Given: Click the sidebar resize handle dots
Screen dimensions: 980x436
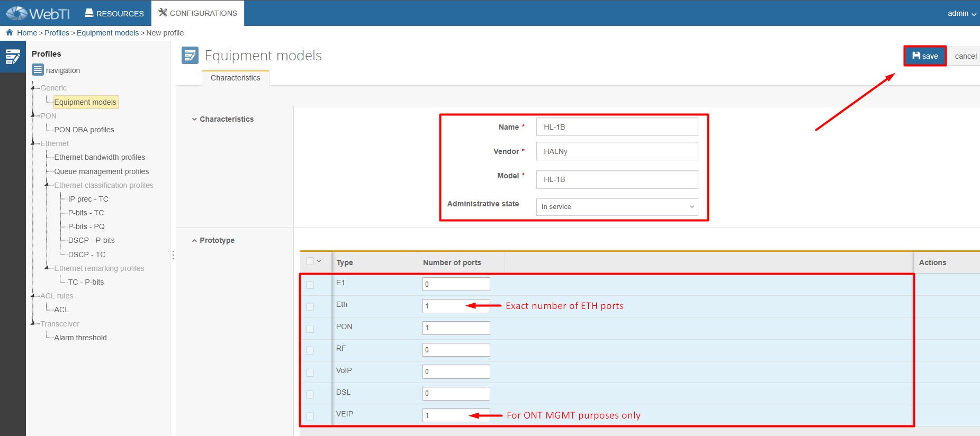Looking at the screenshot, I should click(173, 255).
